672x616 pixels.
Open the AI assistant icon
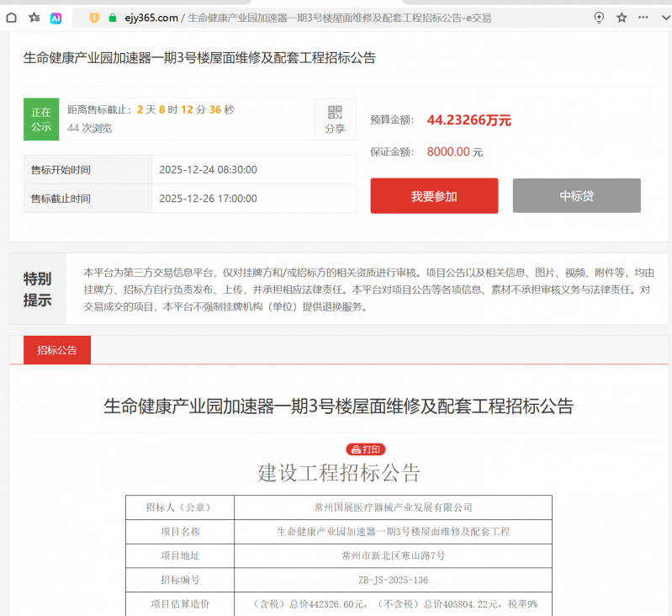56,17
